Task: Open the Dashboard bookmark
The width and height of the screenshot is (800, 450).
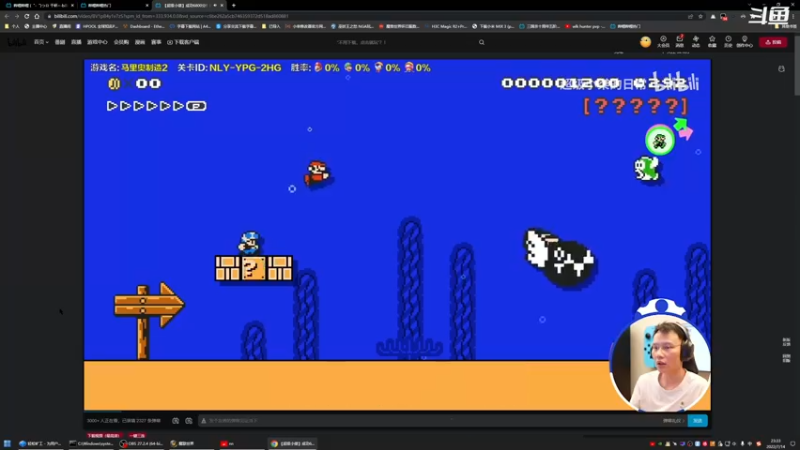Action: pos(143,26)
